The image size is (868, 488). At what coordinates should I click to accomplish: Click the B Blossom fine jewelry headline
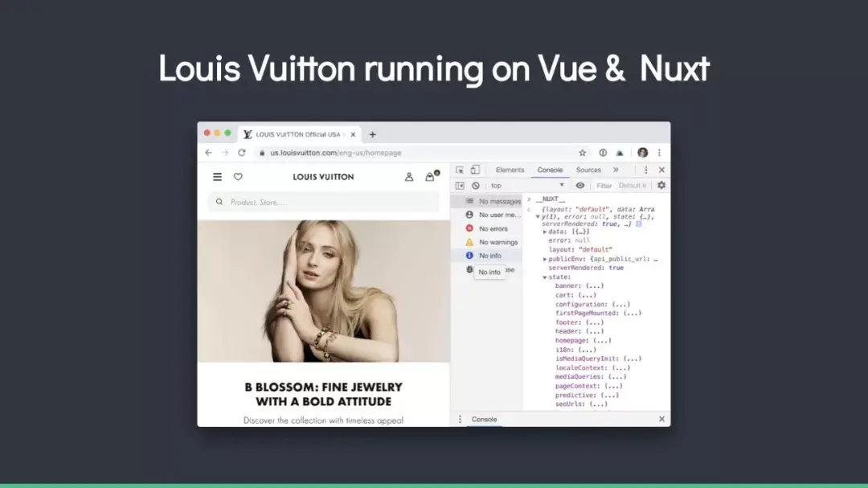[x=324, y=395]
